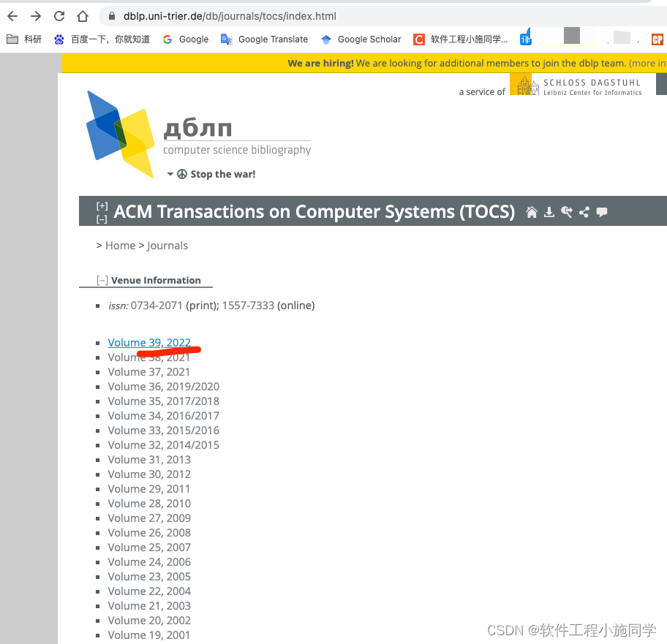667x644 pixels.
Task: Collapse all sections with the [-] control
Action: pos(102,219)
